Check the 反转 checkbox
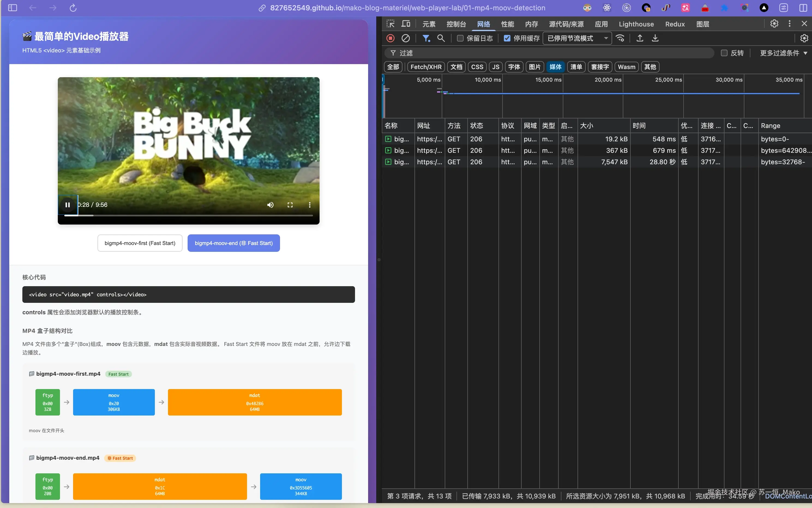812x508 pixels. [724, 53]
